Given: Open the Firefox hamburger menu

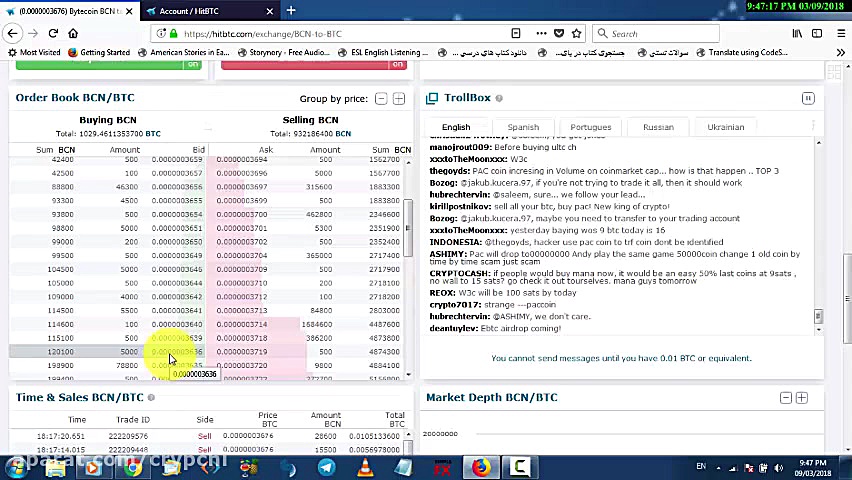Looking at the screenshot, I should tap(841, 33).
